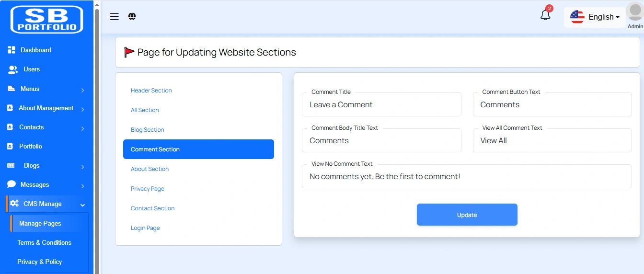
Task: Click the Comment Title input field
Action: tap(381, 105)
